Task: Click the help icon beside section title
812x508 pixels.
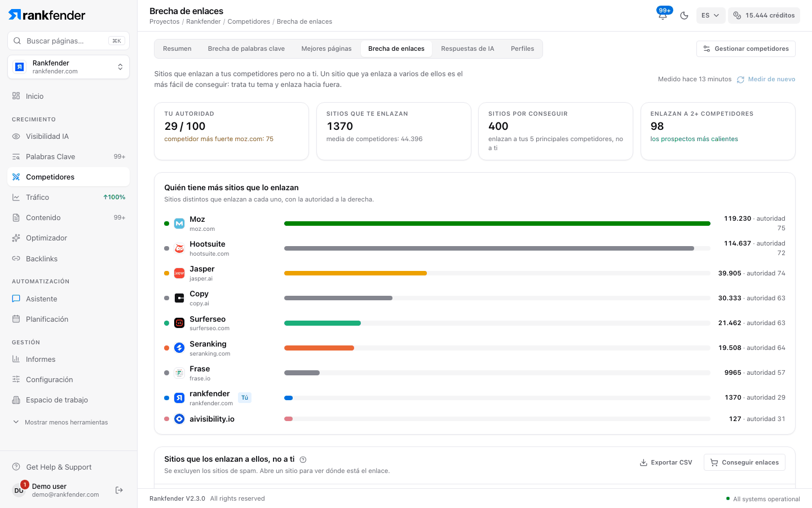Action: [x=303, y=459]
